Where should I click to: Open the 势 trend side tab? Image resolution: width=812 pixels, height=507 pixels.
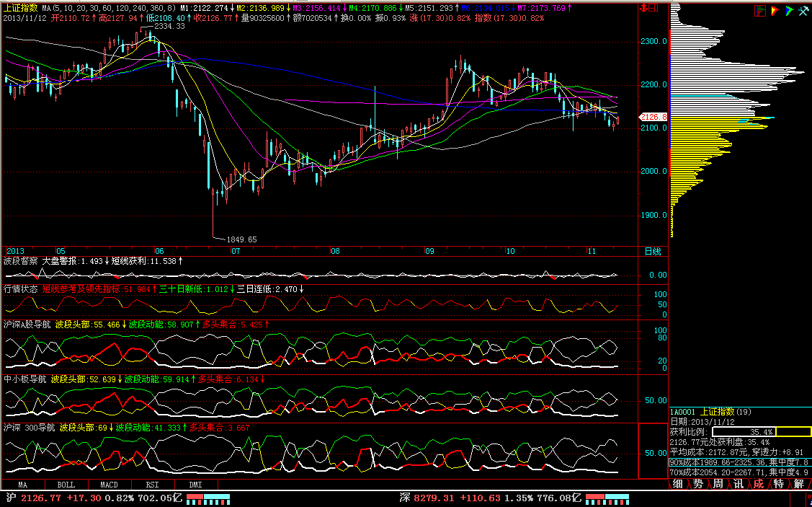pos(697,484)
